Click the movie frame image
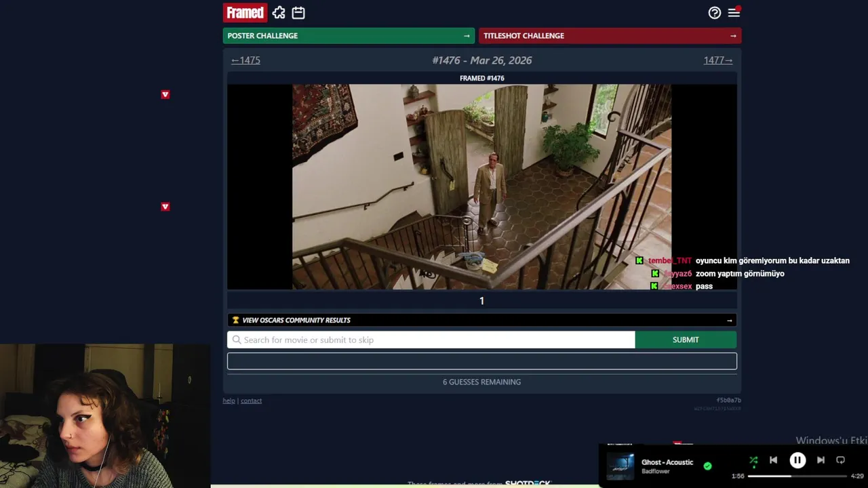This screenshot has height=488, width=868. tap(481, 187)
